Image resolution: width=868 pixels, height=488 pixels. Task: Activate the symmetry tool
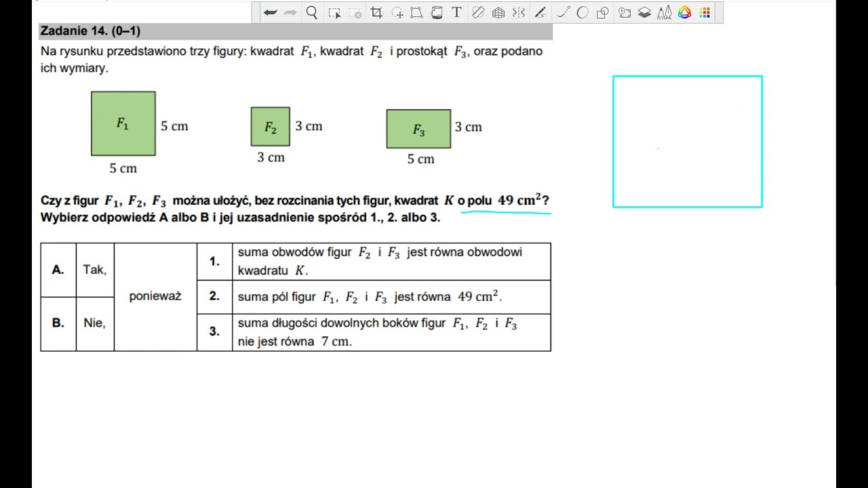(x=519, y=12)
